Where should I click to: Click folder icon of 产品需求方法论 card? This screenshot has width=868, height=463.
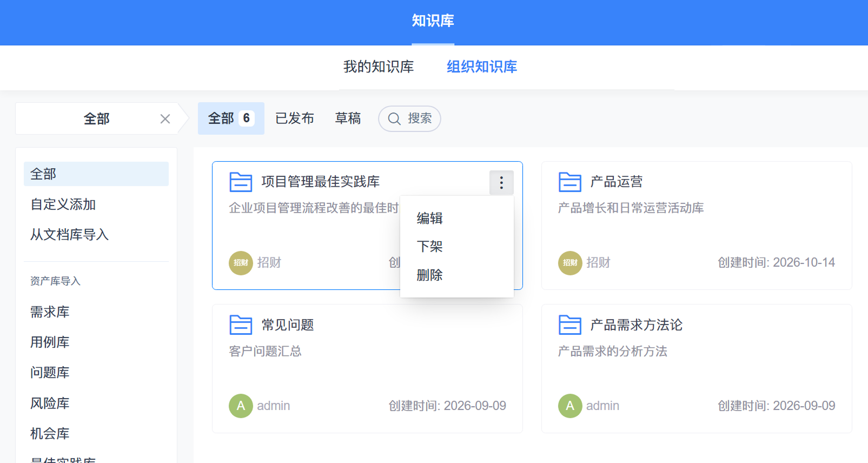[x=570, y=325]
